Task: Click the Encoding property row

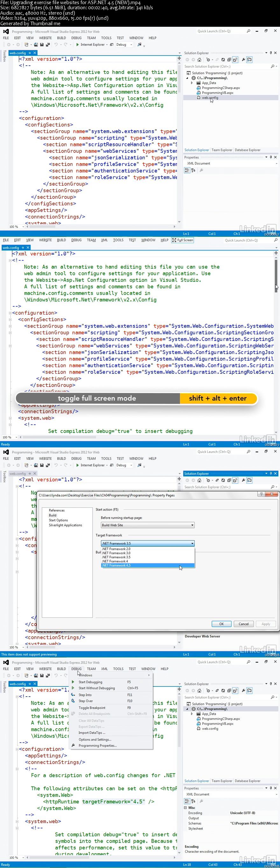Action: (x=231, y=813)
